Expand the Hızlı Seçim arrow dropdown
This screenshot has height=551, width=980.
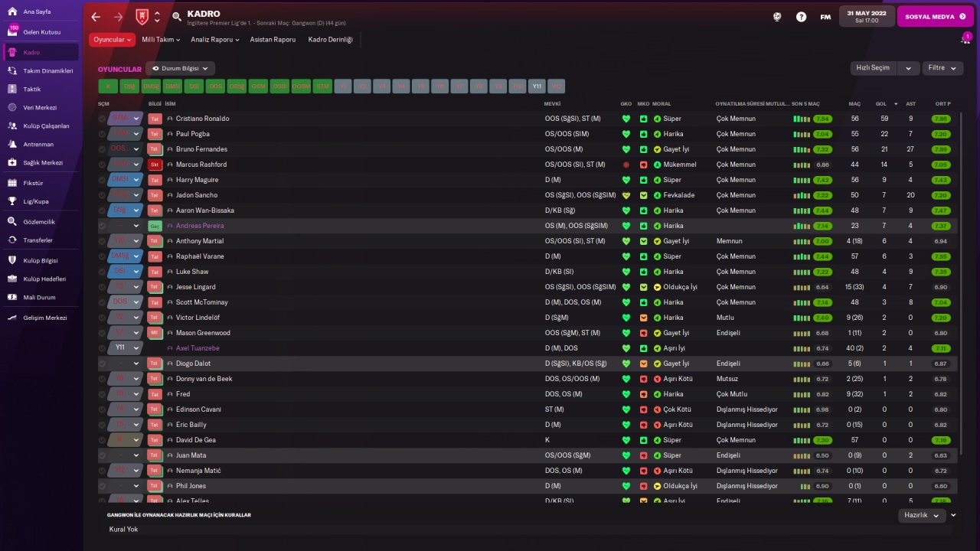tap(908, 68)
